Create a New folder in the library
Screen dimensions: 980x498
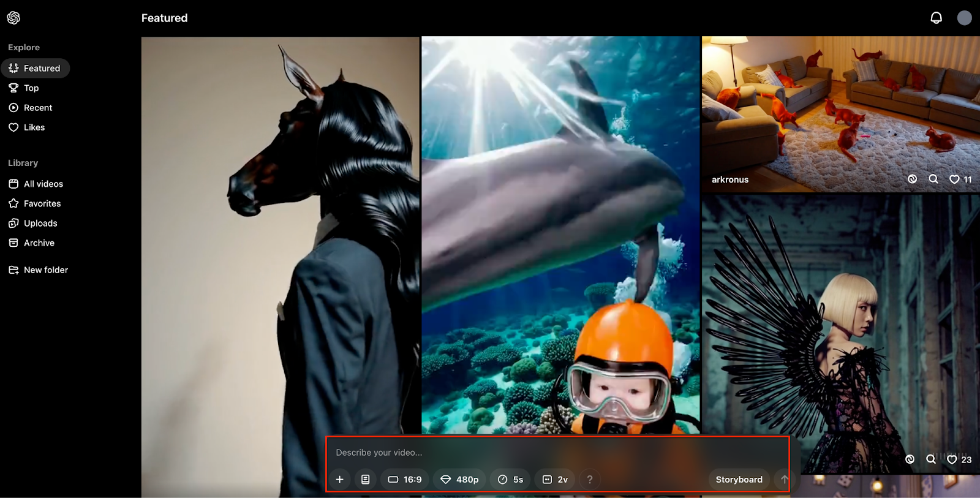(45, 270)
